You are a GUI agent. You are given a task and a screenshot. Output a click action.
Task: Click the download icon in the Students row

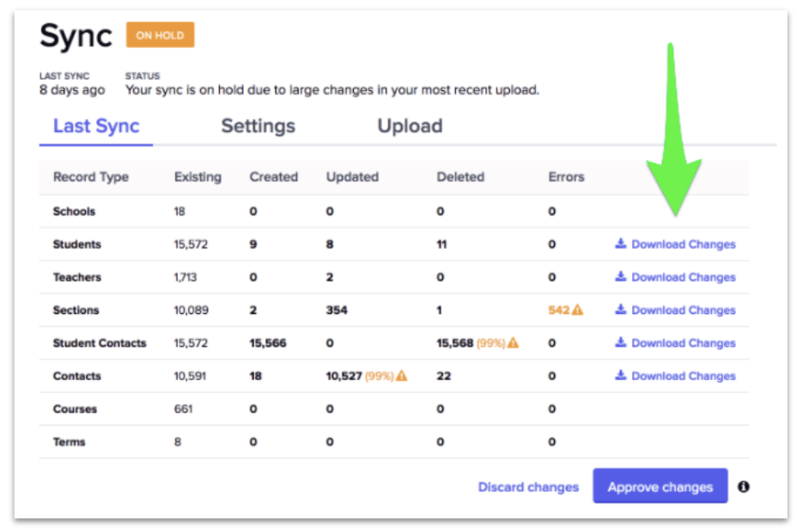[x=619, y=244]
